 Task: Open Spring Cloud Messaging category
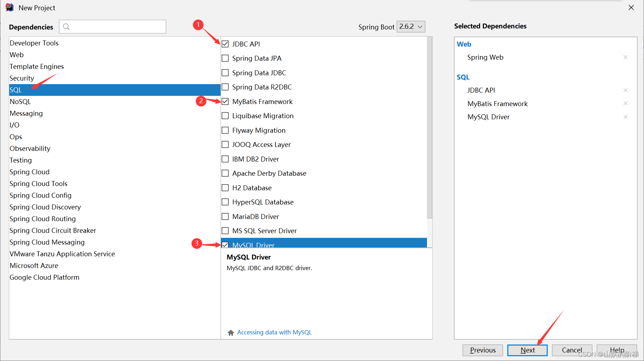[x=115, y=242]
